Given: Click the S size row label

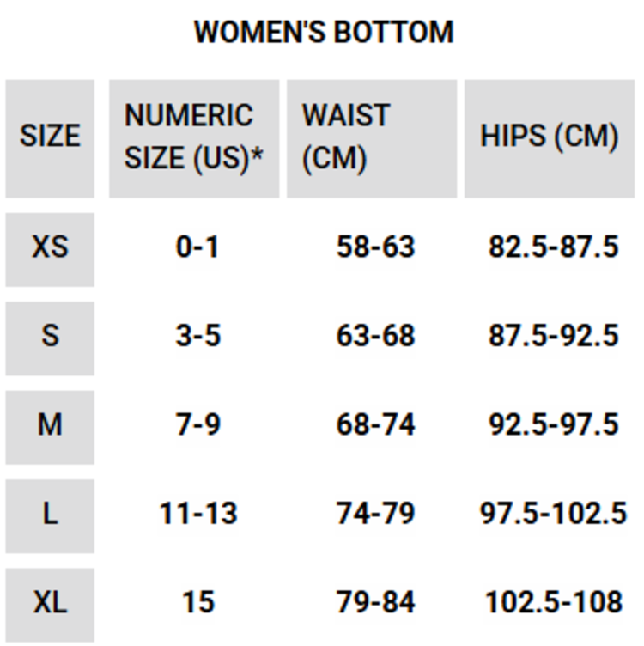Looking at the screenshot, I should point(50,336).
